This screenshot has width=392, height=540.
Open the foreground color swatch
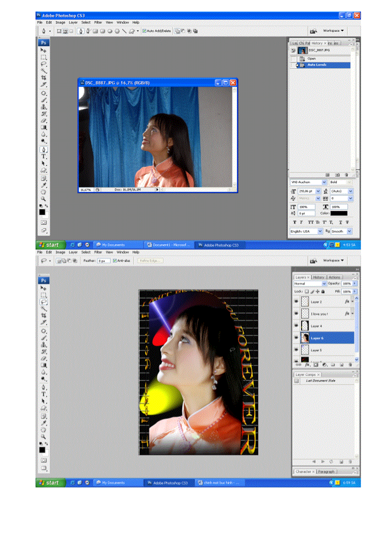[42, 212]
